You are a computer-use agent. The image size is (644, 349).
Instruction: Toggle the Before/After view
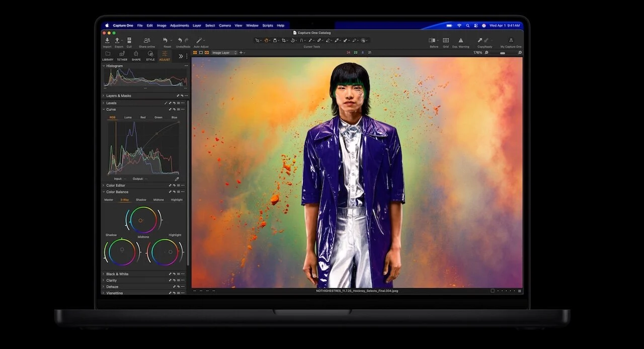click(432, 40)
